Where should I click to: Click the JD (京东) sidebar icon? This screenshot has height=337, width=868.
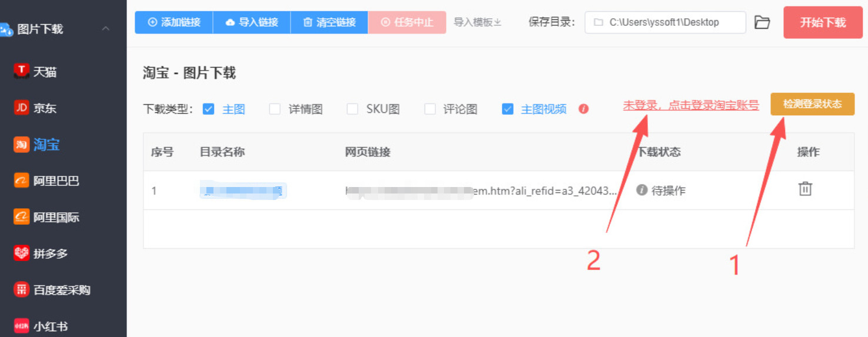[x=21, y=108]
